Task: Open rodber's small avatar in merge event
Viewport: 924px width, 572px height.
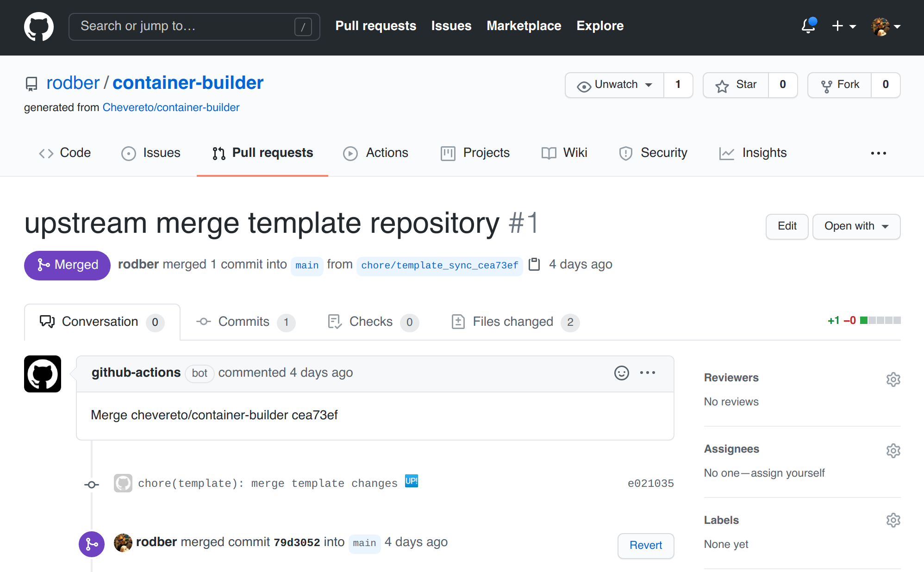Action: point(123,543)
